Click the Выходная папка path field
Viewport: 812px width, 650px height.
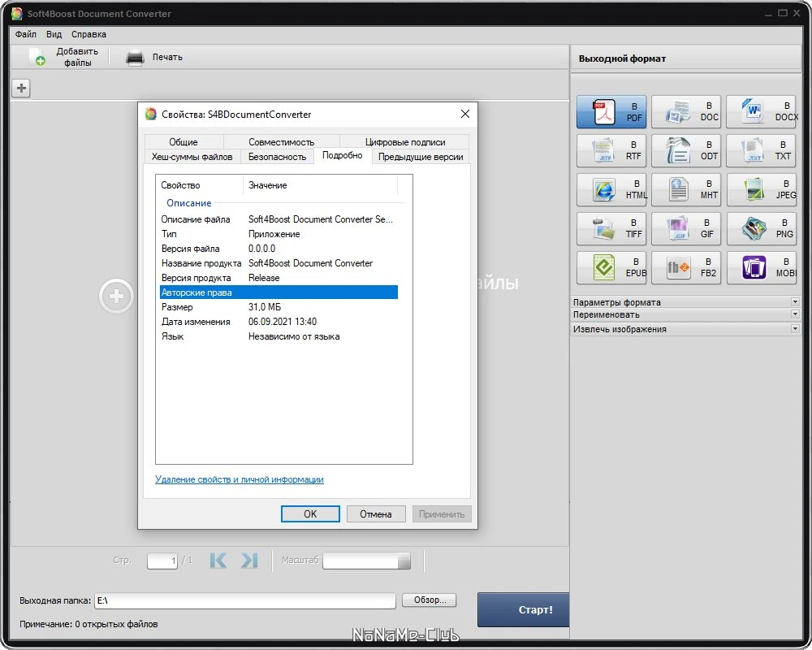click(x=245, y=600)
